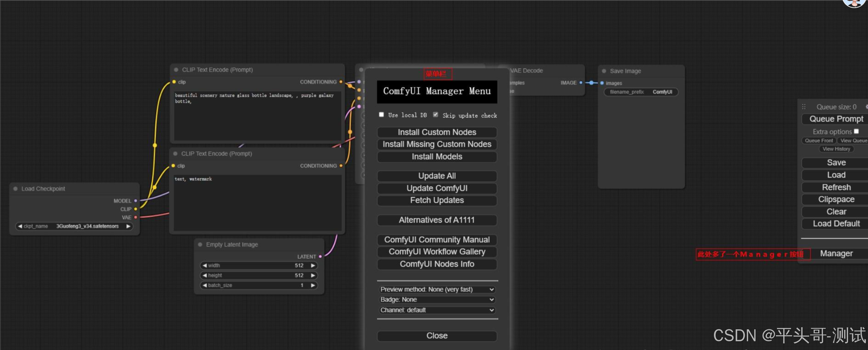The width and height of the screenshot is (868, 350).
Task: Click next arrow on ckpt_name selector
Action: 129,226
